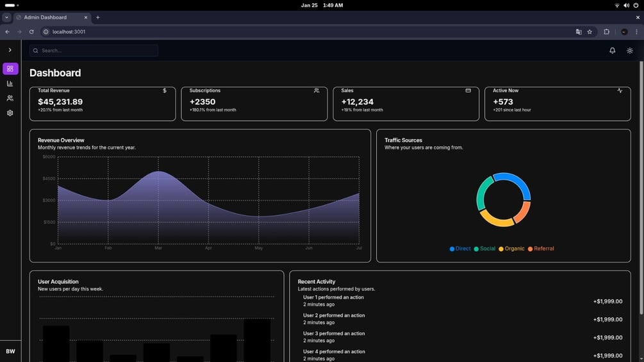The image size is (644, 362).
Task: Click the Dashboard page title
Action: [55, 72]
